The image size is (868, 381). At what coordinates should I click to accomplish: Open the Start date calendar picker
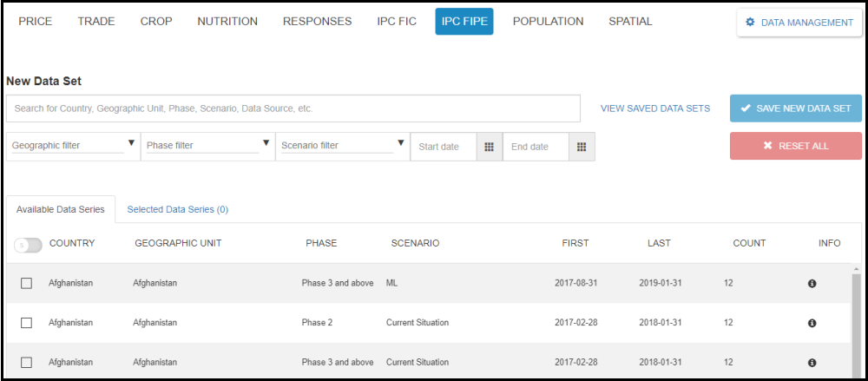[x=489, y=147]
